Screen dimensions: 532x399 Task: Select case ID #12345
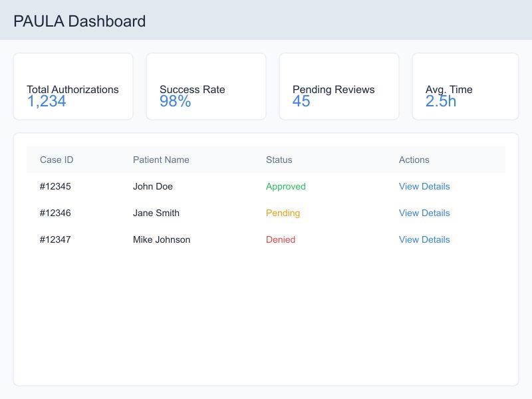(55, 186)
